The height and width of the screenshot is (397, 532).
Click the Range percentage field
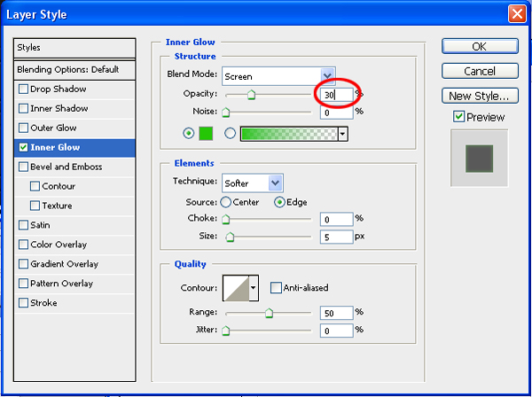tap(337, 313)
